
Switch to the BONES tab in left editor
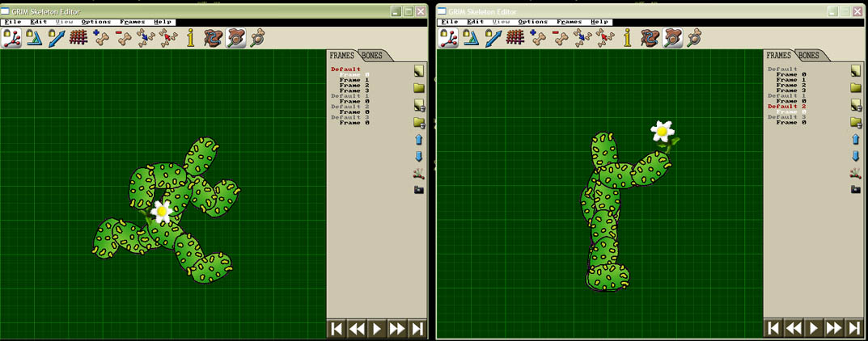click(373, 56)
